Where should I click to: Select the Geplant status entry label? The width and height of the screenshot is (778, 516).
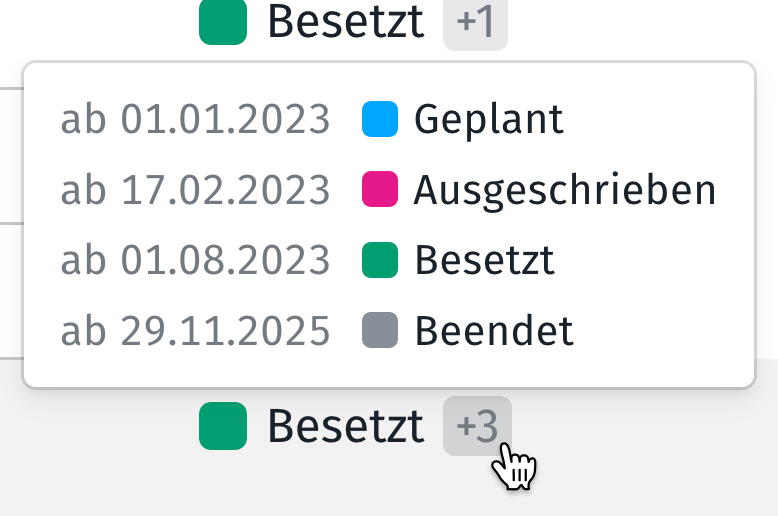[x=489, y=120]
